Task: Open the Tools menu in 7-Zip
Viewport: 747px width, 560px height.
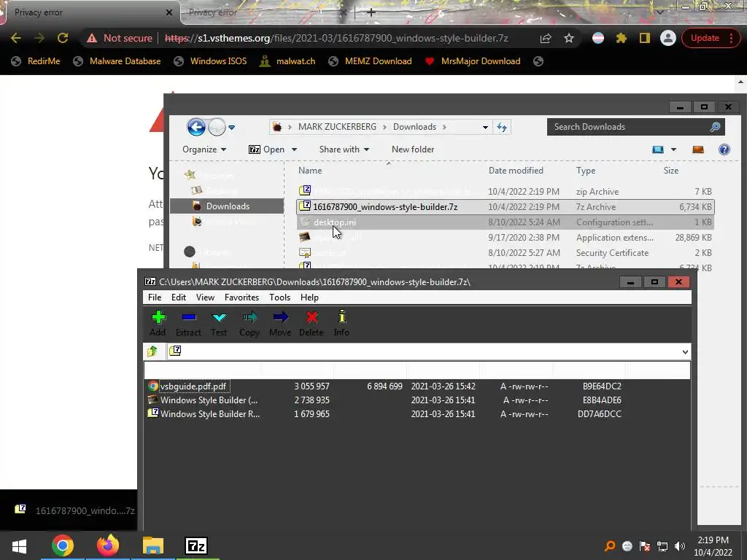Action: pyautogui.click(x=279, y=297)
